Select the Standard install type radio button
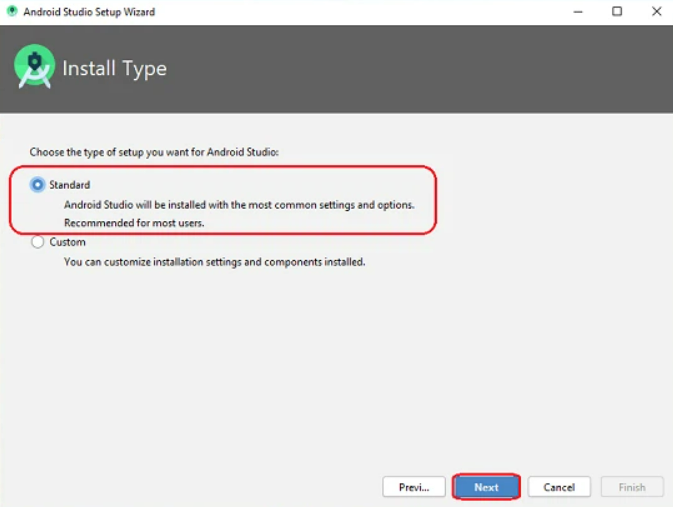Viewport: 673px width, 507px height. pyautogui.click(x=37, y=185)
